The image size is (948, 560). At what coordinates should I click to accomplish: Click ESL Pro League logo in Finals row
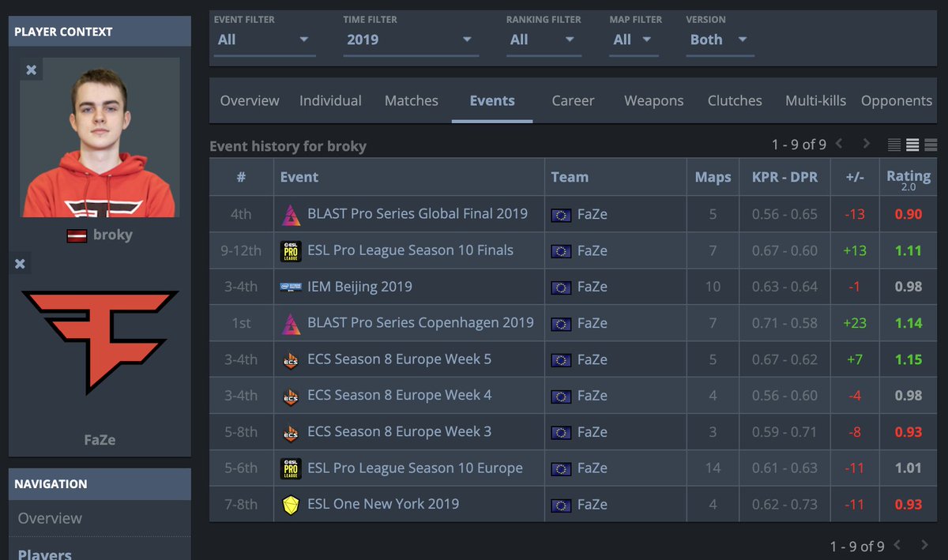coord(291,250)
